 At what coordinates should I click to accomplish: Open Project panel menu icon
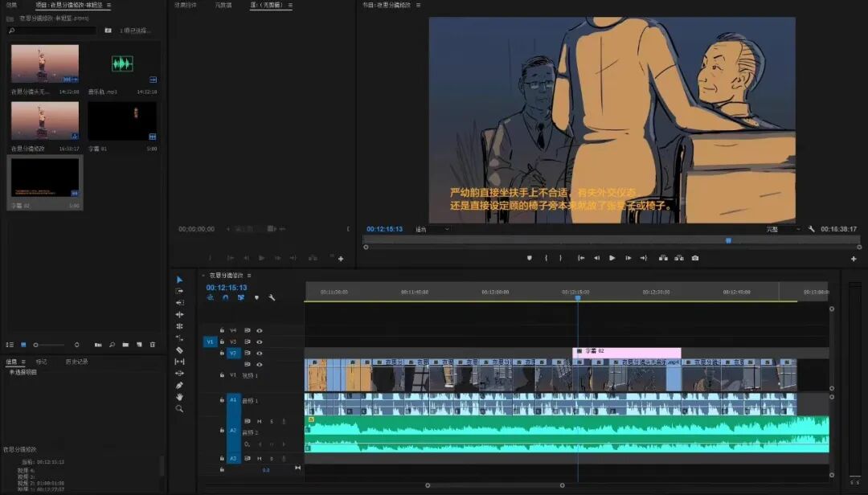(x=108, y=5)
